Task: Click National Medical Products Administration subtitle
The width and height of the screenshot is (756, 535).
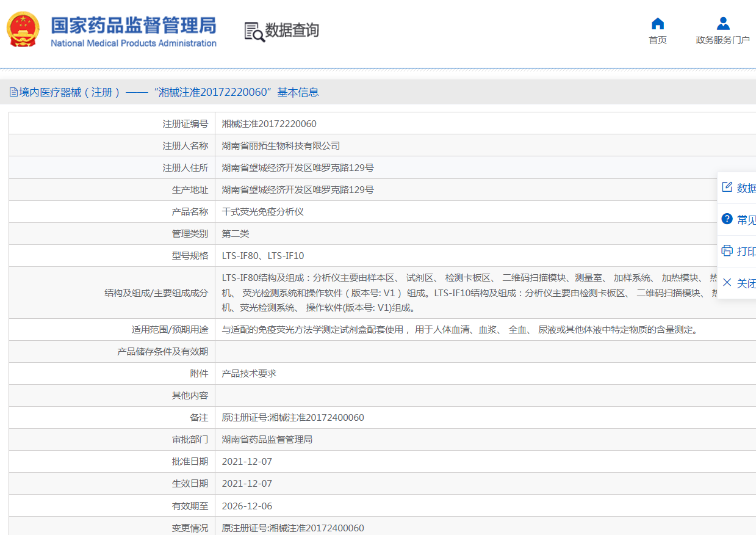Action: click(134, 43)
